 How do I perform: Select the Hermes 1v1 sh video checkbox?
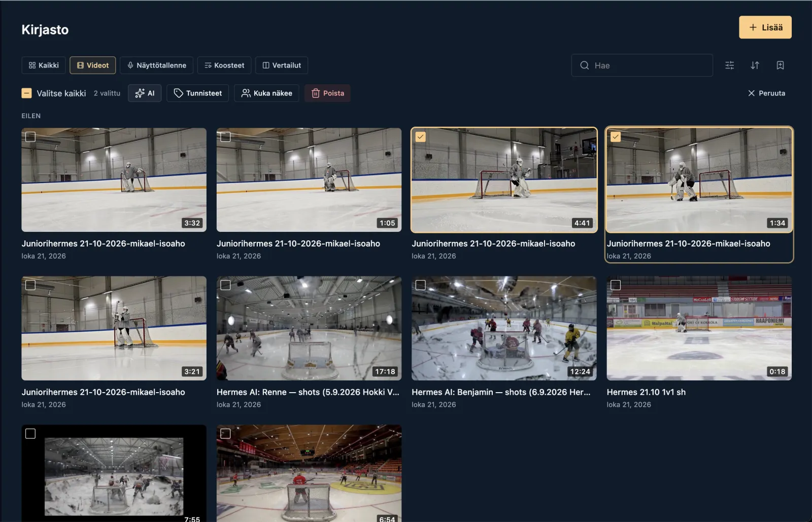pos(616,285)
